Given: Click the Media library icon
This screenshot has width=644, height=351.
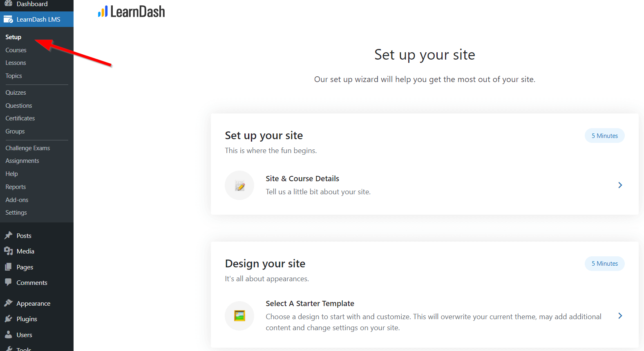Looking at the screenshot, I should click(x=8, y=251).
